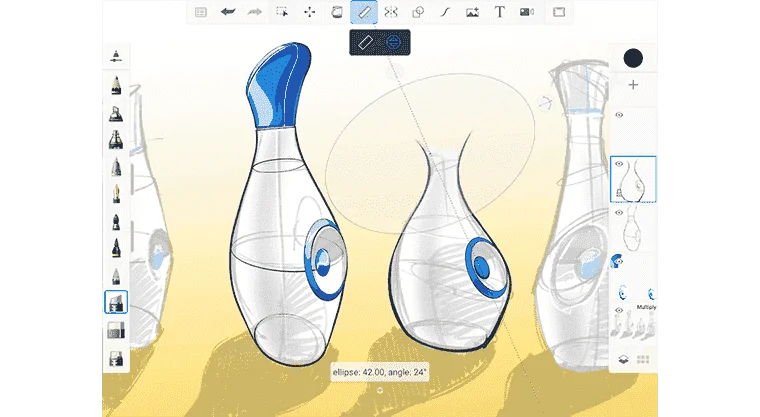This screenshot has width=760, height=417.
Task: Activate the Transform move tool
Action: pyautogui.click(x=309, y=12)
